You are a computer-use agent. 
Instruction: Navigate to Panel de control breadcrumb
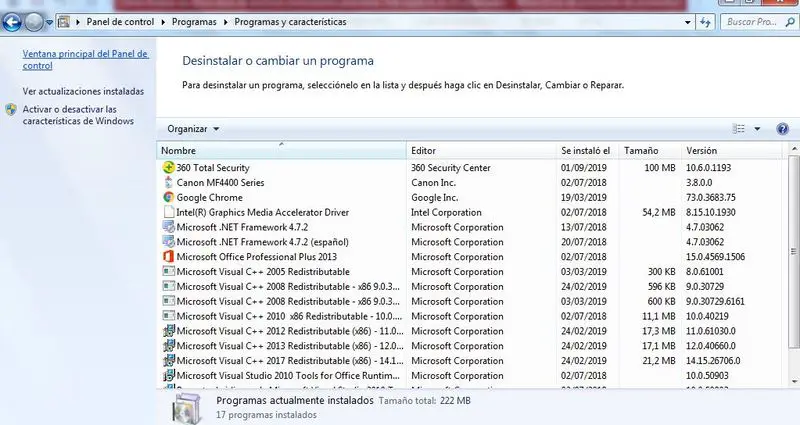click(120, 22)
